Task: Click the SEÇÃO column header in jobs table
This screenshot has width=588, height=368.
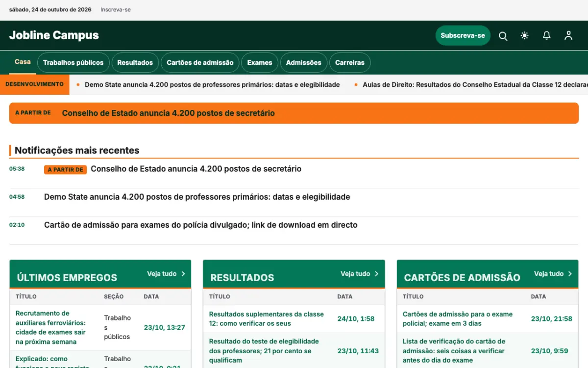Action: point(114,296)
